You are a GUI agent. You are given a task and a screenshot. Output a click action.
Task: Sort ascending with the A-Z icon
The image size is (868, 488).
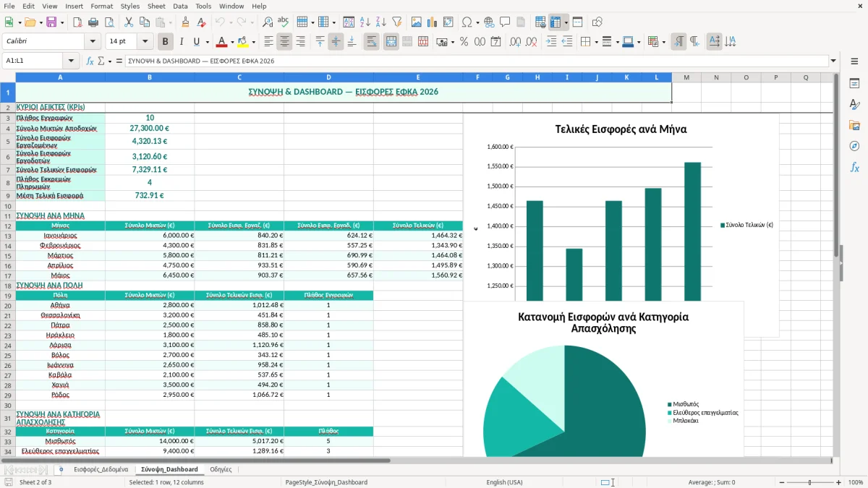365,22
